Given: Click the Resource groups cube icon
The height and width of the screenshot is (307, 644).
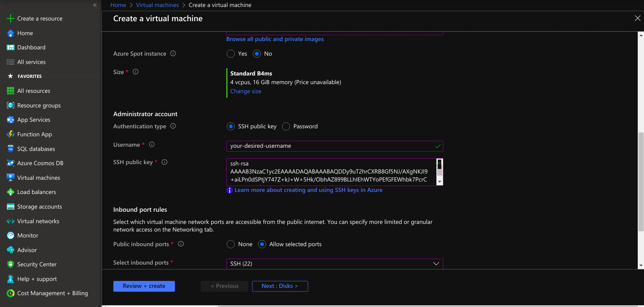Looking at the screenshot, I should (x=10, y=105).
